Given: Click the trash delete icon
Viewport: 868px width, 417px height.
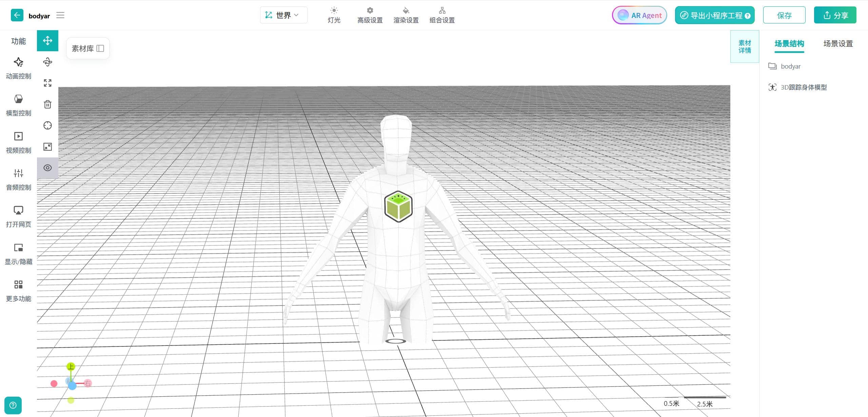Looking at the screenshot, I should pyautogui.click(x=47, y=104).
